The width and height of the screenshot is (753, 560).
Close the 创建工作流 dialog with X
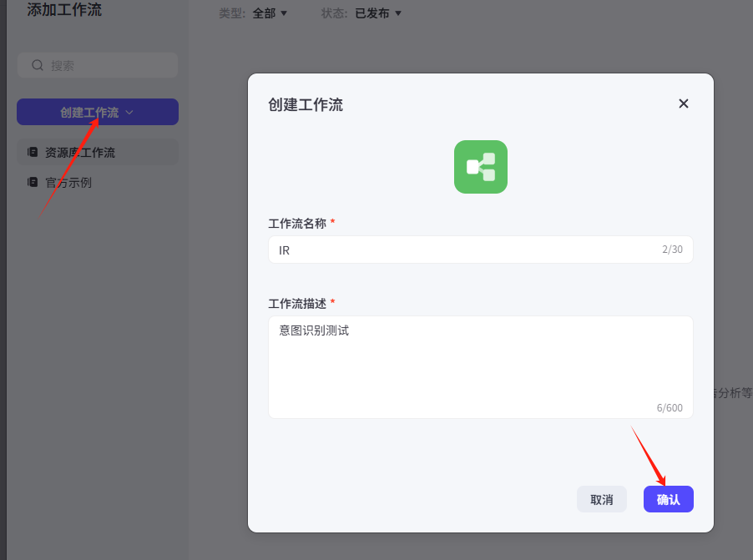coord(684,103)
